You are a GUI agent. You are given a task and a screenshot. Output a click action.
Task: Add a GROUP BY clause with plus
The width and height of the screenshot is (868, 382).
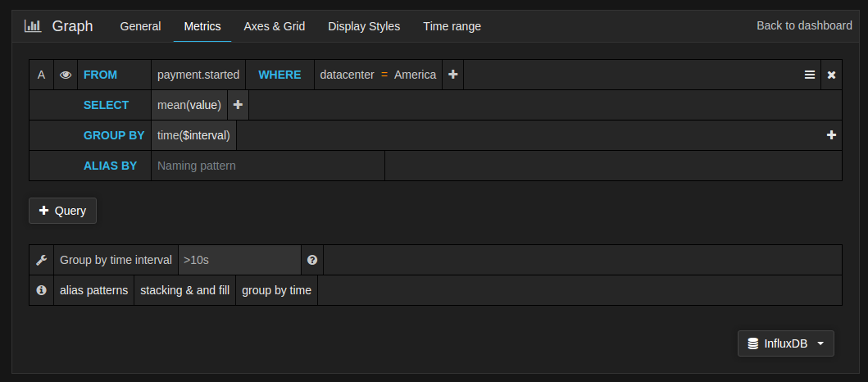(x=831, y=135)
